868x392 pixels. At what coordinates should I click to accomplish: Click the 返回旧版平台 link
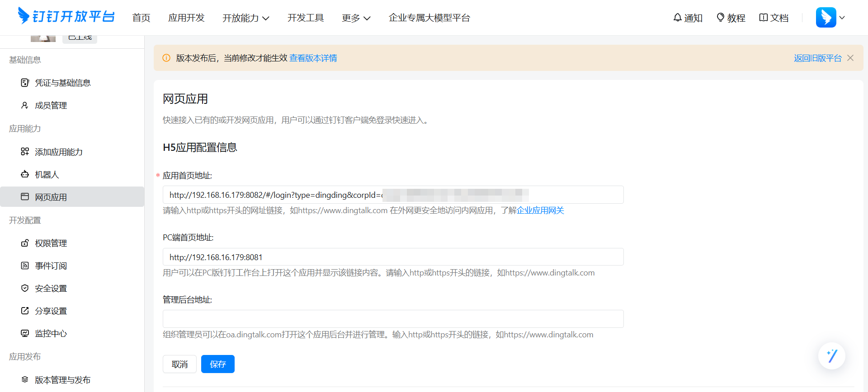pyautogui.click(x=818, y=58)
